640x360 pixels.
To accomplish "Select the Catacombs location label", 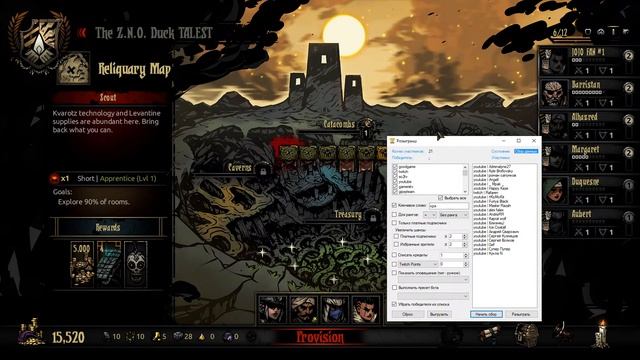I will click(x=339, y=124).
